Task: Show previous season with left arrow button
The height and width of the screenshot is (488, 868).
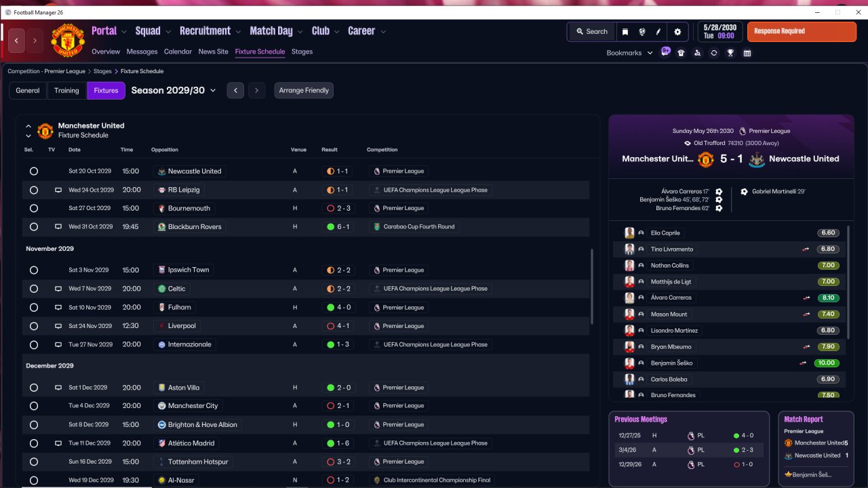Action: coord(235,90)
